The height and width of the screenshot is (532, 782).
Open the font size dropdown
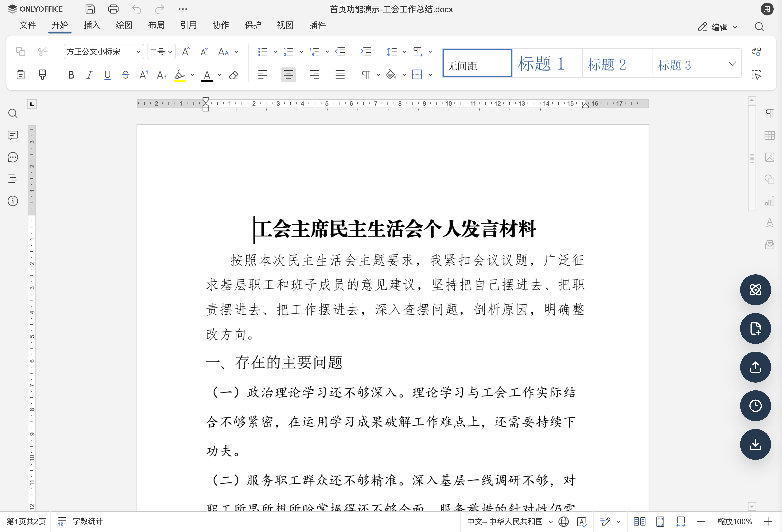click(x=170, y=52)
